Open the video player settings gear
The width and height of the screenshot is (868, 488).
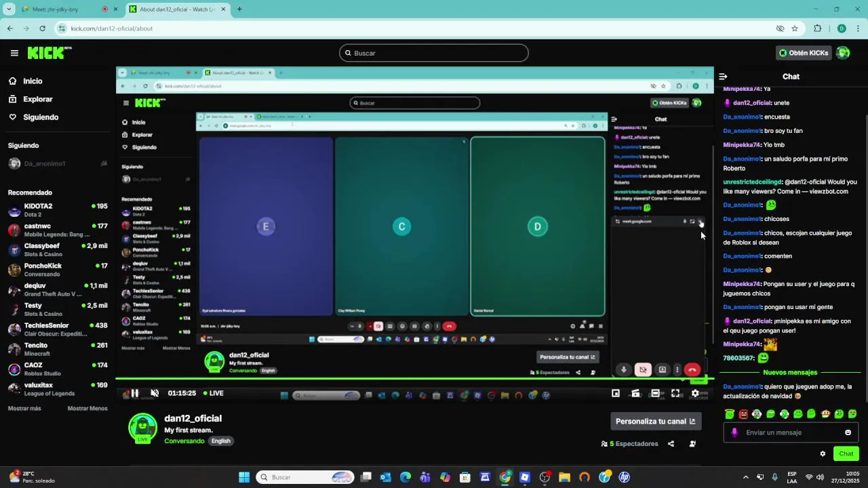(x=695, y=393)
